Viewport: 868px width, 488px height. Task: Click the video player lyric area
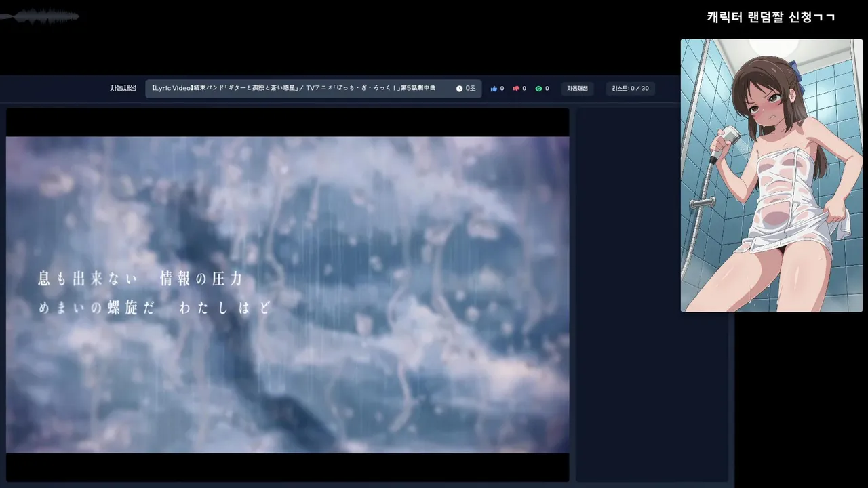tap(288, 295)
